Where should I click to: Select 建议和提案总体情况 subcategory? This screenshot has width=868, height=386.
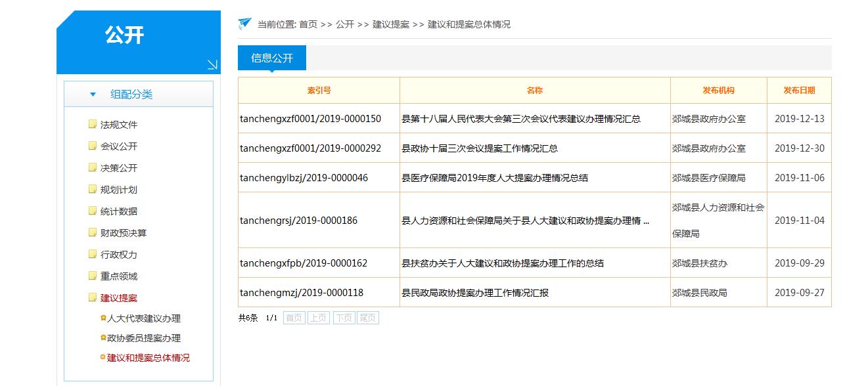[x=148, y=358]
